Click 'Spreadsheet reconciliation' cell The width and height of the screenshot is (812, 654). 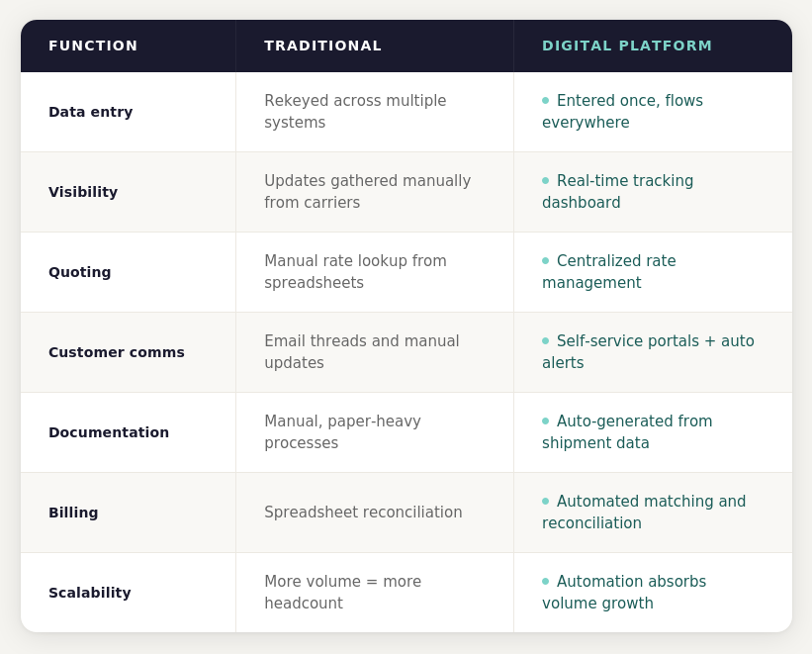[375, 513]
